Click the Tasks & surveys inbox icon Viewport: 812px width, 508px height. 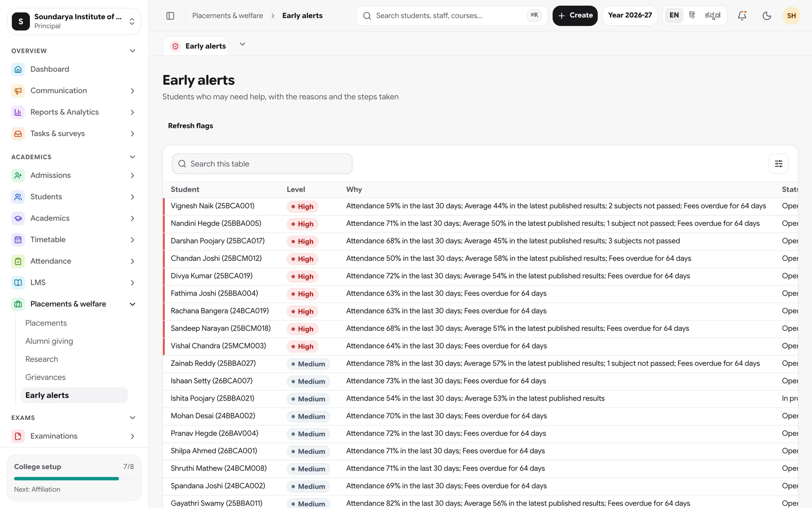pos(18,133)
